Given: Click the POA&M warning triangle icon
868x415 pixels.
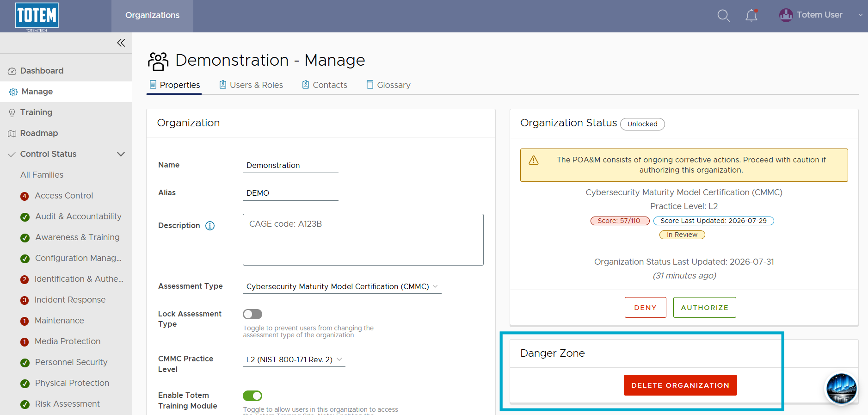Looking at the screenshot, I should (x=534, y=160).
